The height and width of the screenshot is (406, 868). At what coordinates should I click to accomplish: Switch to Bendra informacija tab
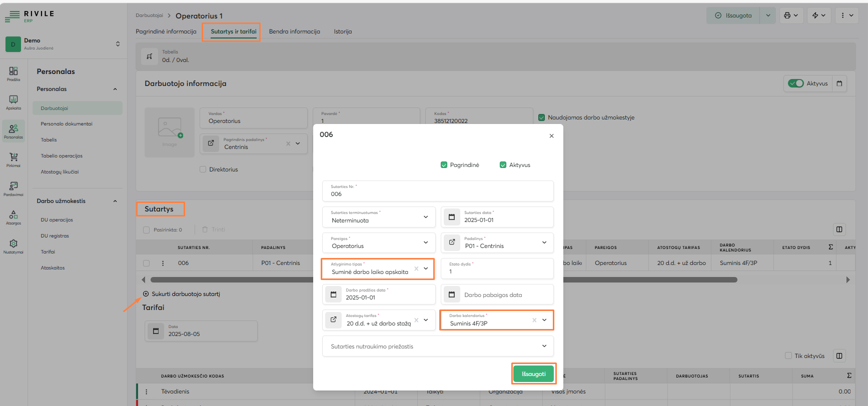coord(294,31)
